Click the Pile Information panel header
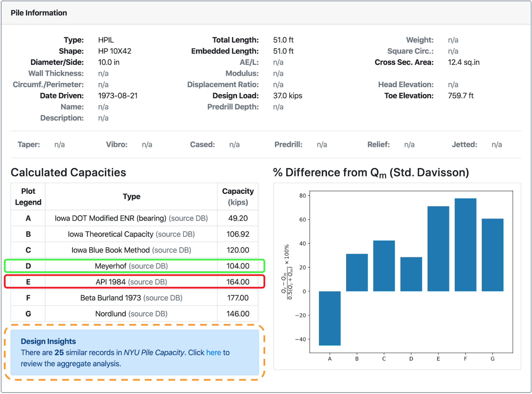The image size is (532, 394). pyautogui.click(x=266, y=13)
